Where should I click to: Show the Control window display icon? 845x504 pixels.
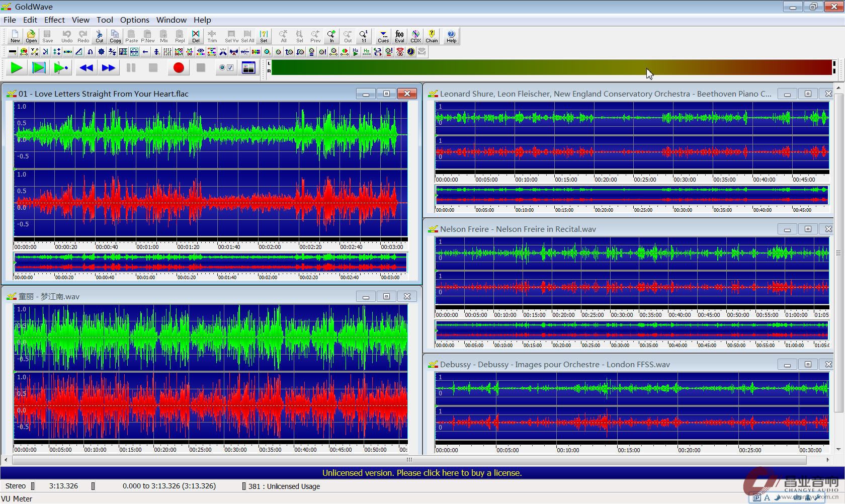click(x=248, y=68)
